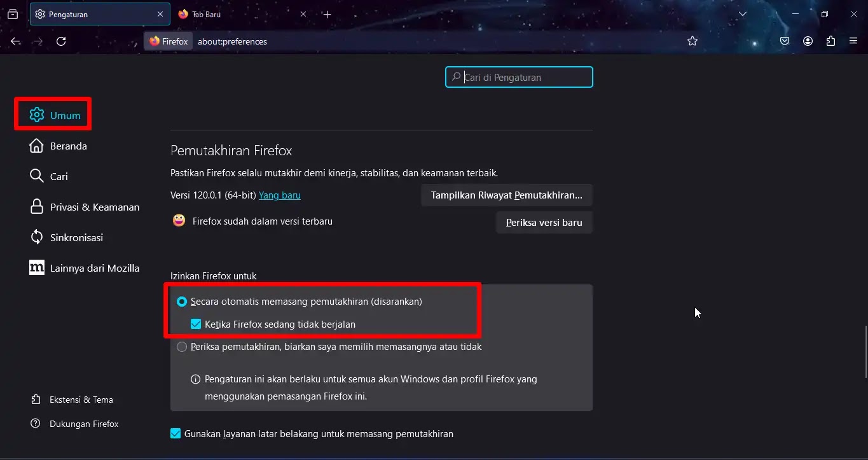Image resolution: width=868 pixels, height=460 pixels.
Task: Click the vertical page scrollbar thumb
Action: [865, 351]
